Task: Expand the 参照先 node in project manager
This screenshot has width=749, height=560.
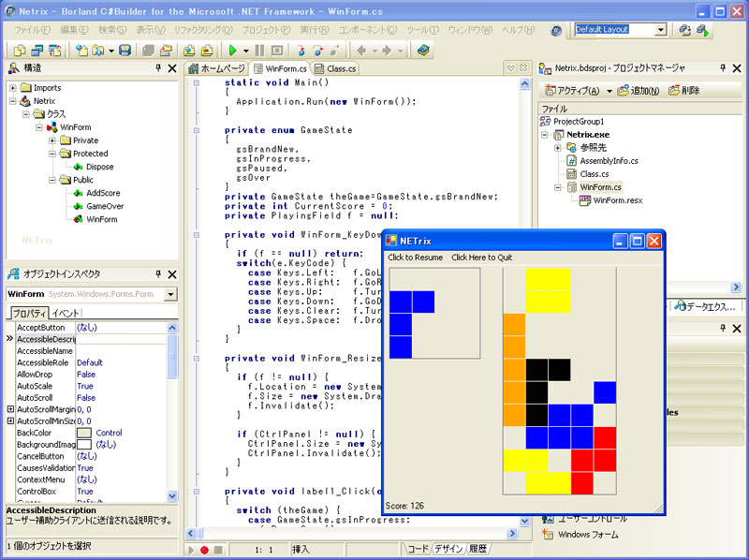Action: pos(557,148)
